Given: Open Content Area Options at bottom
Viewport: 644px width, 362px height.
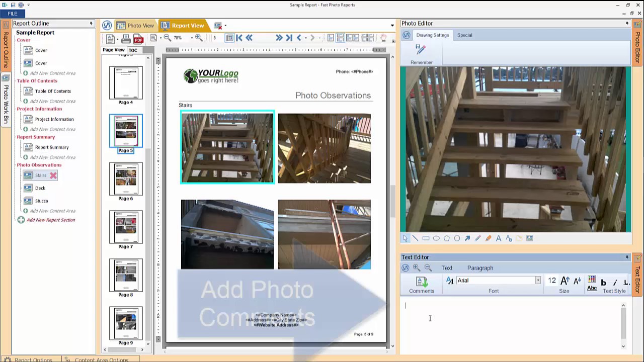Looking at the screenshot, I should [x=101, y=359].
